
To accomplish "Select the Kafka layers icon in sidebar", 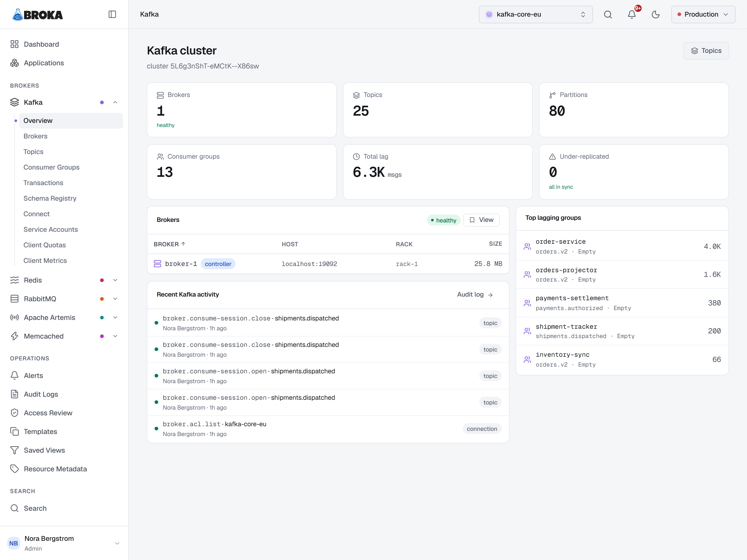I will point(15,102).
